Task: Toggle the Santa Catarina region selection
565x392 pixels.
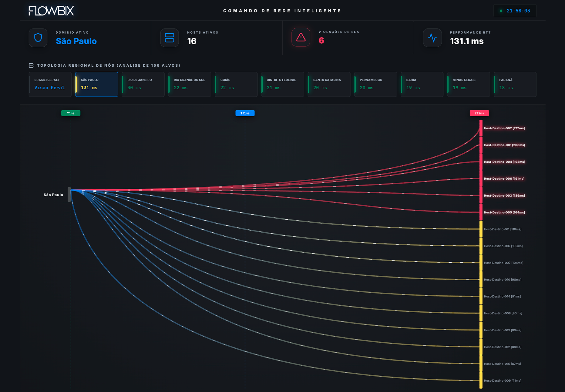Action: click(329, 84)
